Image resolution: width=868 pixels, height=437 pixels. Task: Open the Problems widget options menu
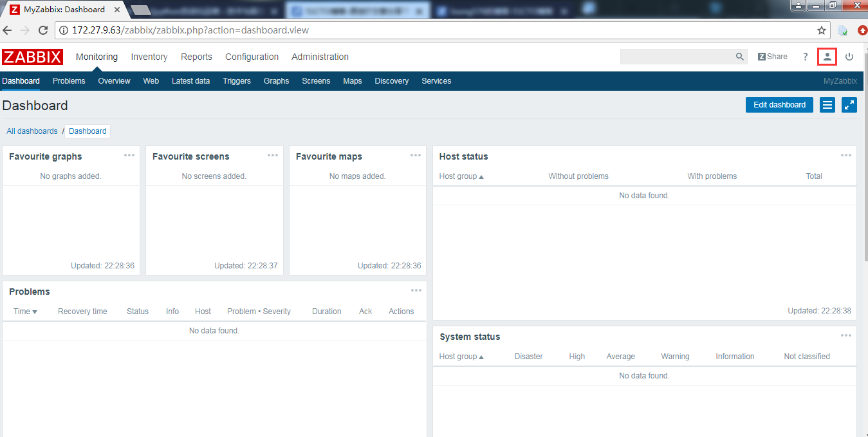pos(416,290)
